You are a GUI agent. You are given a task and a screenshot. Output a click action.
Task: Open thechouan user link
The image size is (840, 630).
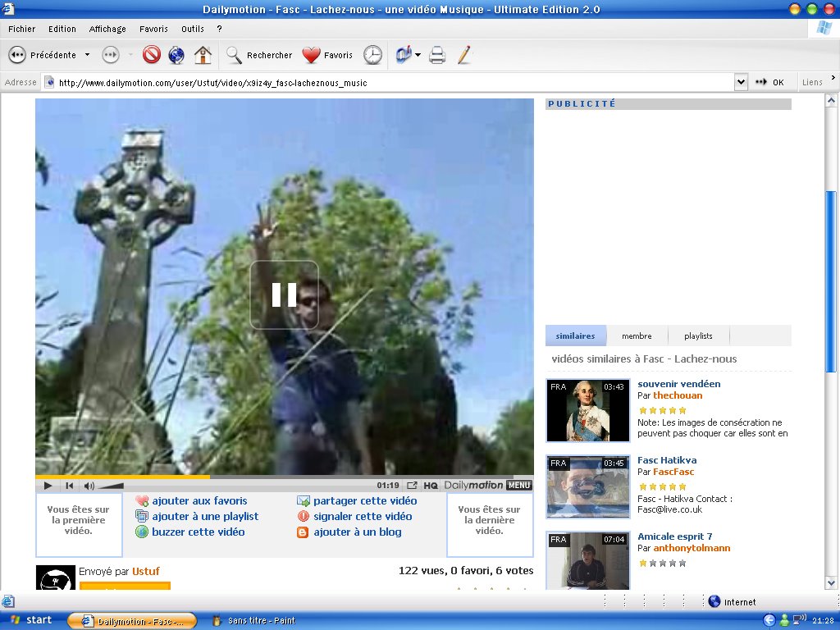pyautogui.click(x=678, y=396)
